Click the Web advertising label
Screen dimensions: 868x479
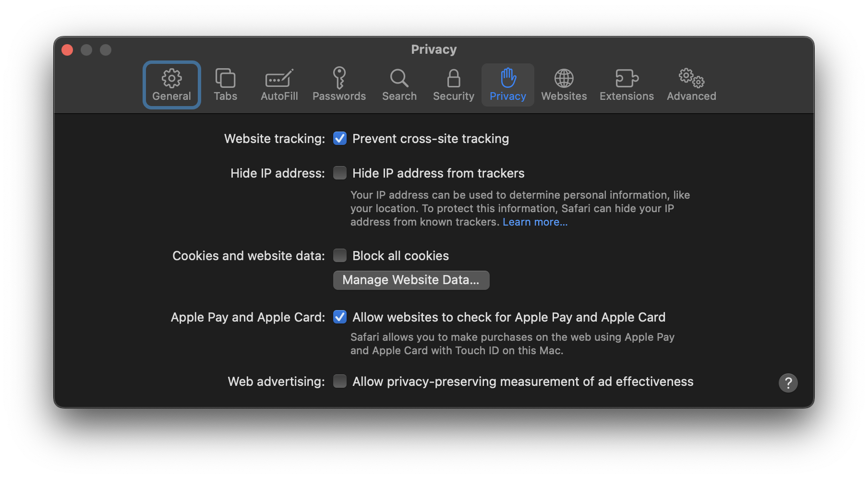point(276,382)
